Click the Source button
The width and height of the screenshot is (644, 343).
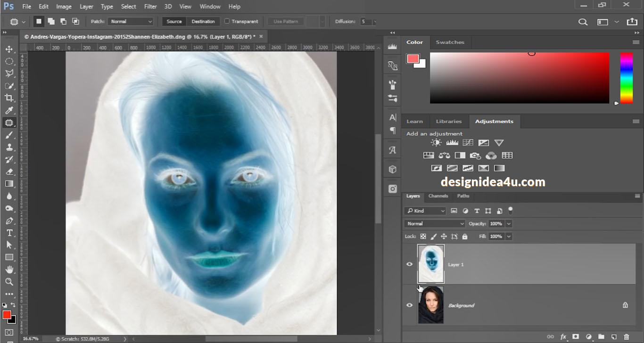[x=174, y=21]
